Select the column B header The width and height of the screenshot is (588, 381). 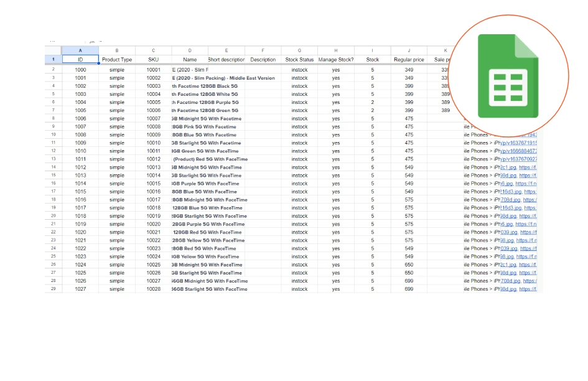tap(117, 50)
